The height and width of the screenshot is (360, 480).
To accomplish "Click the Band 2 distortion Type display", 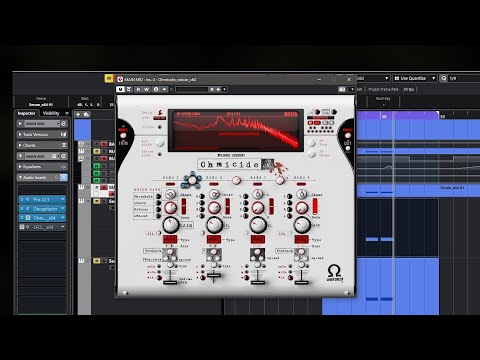I will 214,239.
